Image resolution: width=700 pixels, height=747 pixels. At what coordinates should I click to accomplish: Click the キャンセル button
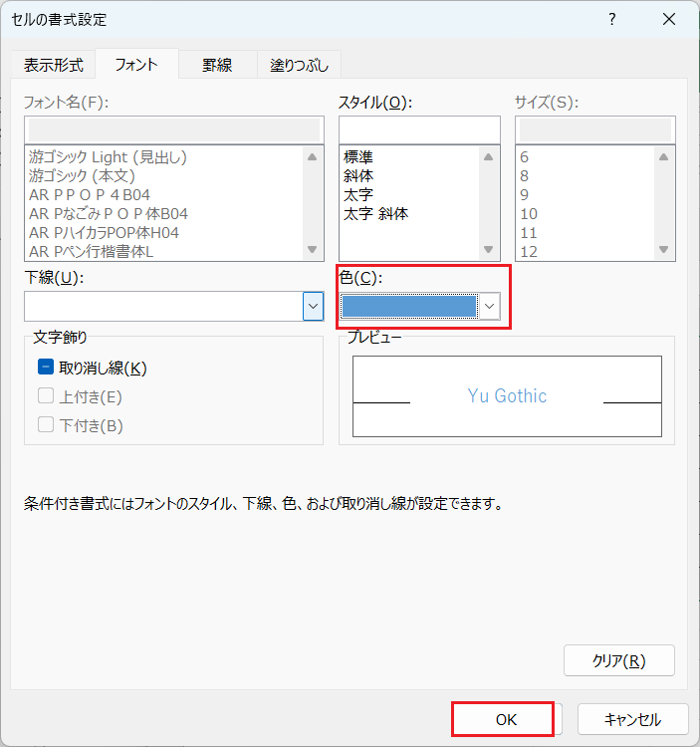(x=633, y=719)
